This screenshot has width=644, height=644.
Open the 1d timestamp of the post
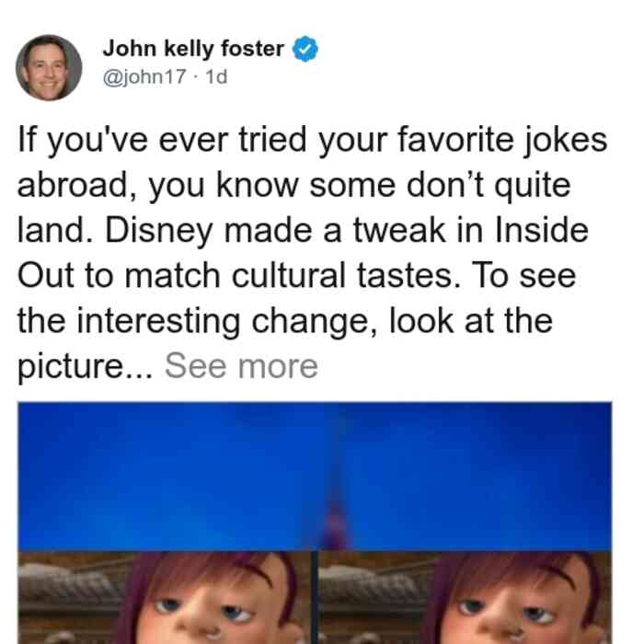216,76
